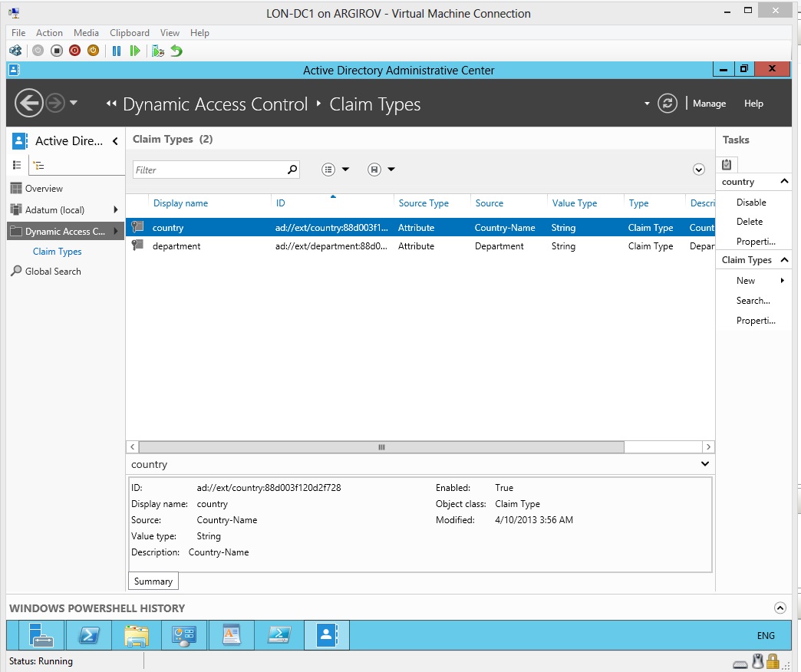
Task: Collapse the Active Directory navigation pane
Action: click(x=115, y=141)
